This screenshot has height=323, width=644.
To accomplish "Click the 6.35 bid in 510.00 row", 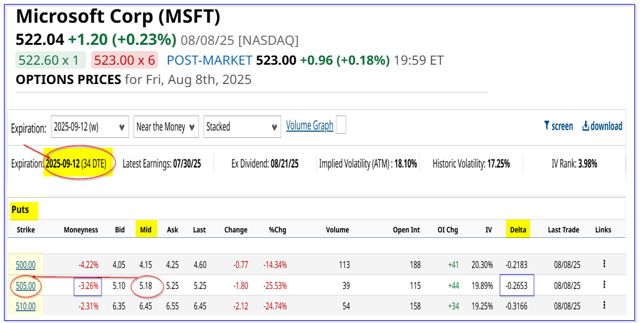I will click(118, 306).
